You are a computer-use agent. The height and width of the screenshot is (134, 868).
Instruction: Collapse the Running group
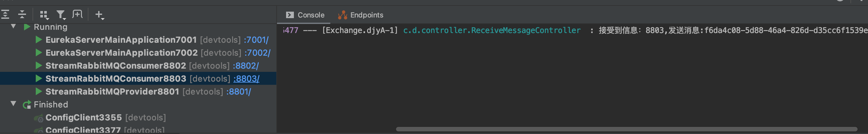13,26
